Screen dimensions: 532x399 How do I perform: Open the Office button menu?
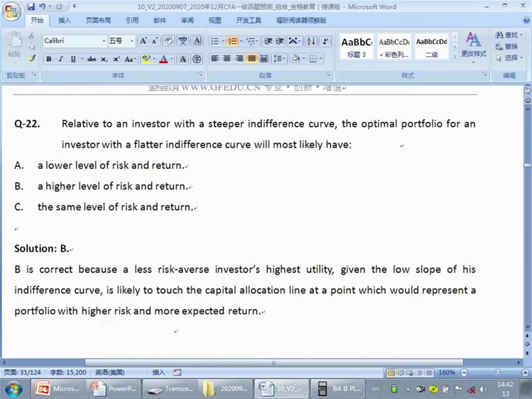click(11, 12)
